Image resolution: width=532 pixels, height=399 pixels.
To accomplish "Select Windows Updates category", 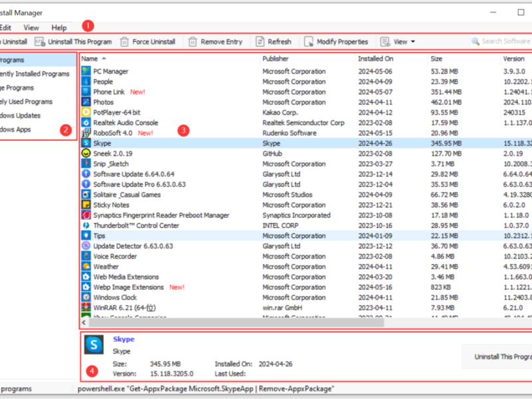I will 38,115.
